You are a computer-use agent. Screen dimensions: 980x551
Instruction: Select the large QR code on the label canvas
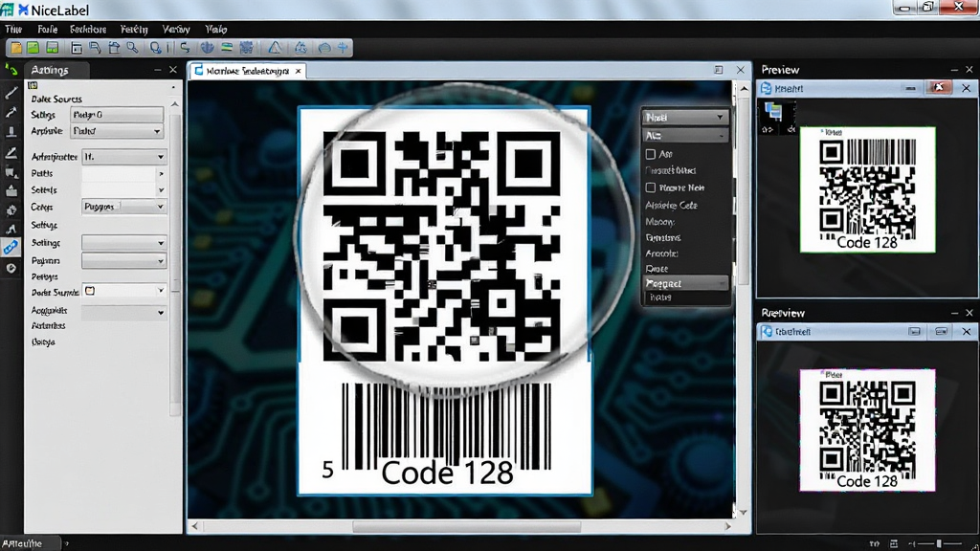(x=441, y=246)
